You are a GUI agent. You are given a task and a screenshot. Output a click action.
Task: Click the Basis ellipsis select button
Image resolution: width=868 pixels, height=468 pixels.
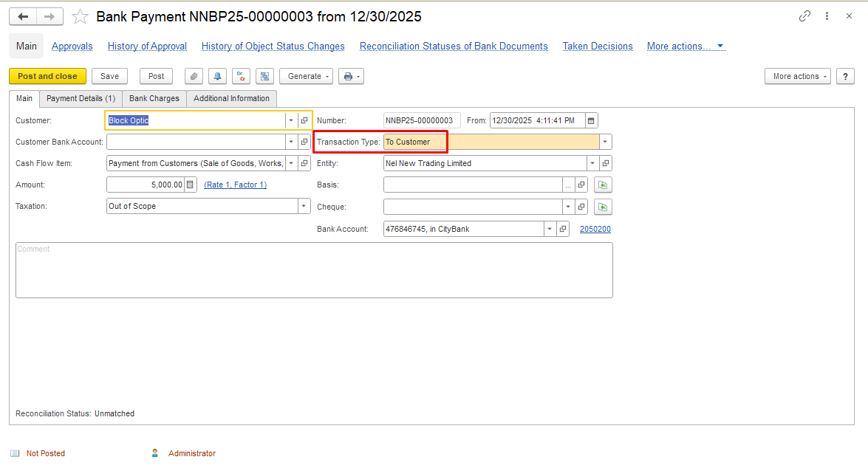click(568, 185)
